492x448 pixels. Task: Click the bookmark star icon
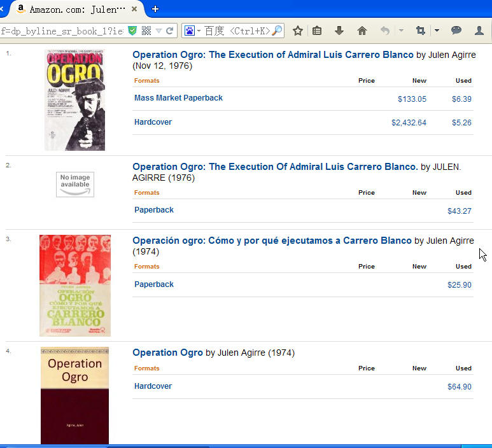point(297,31)
